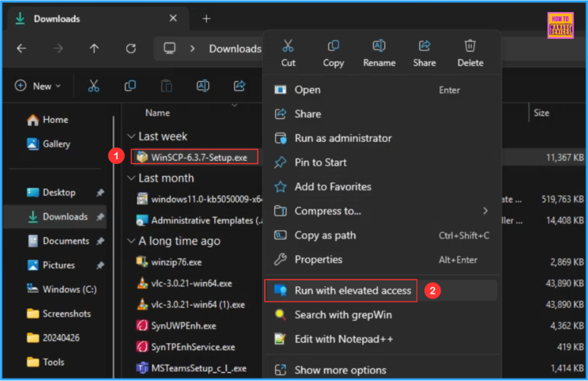Open Properties from context menu
This screenshot has height=381, width=588.
point(381,259)
